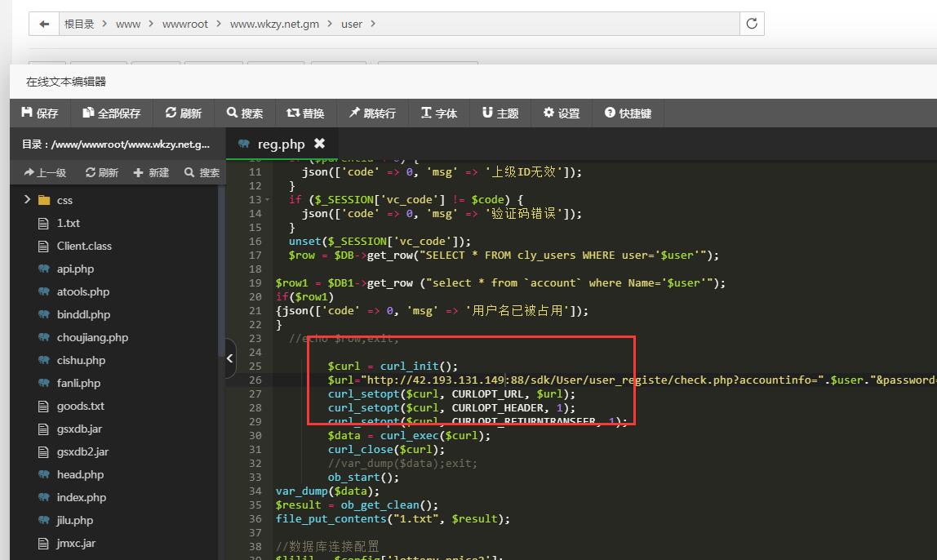Open Search (搜索) in the editor toolbar
Image resolution: width=937 pixels, height=560 pixels.
245,113
